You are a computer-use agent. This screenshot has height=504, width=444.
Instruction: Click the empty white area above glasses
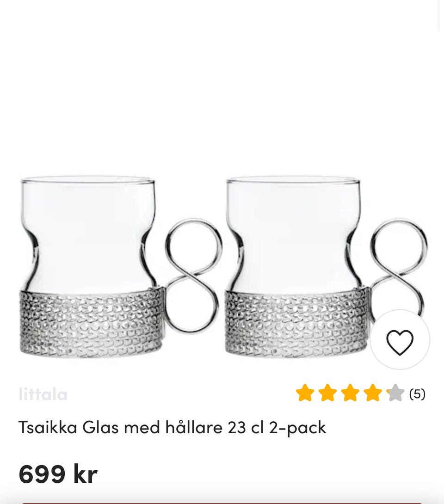[x=222, y=87]
